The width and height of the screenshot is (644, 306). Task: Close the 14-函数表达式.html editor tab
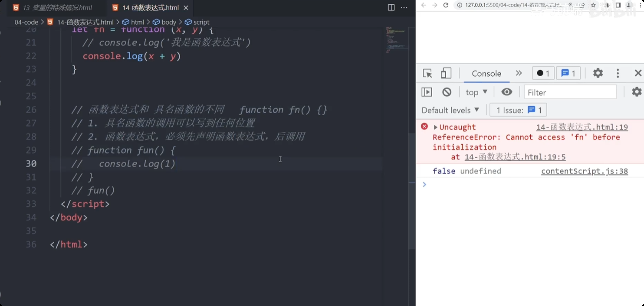pyautogui.click(x=186, y=8)
